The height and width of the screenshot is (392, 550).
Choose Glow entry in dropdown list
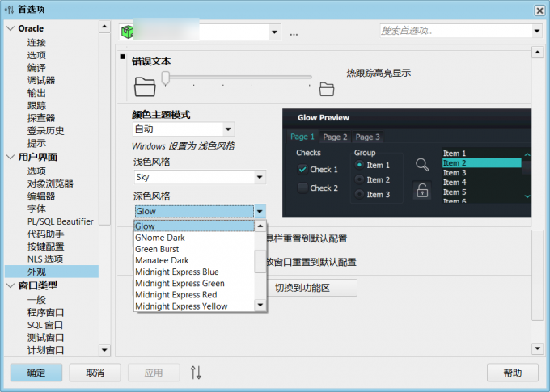pos(194,226)
